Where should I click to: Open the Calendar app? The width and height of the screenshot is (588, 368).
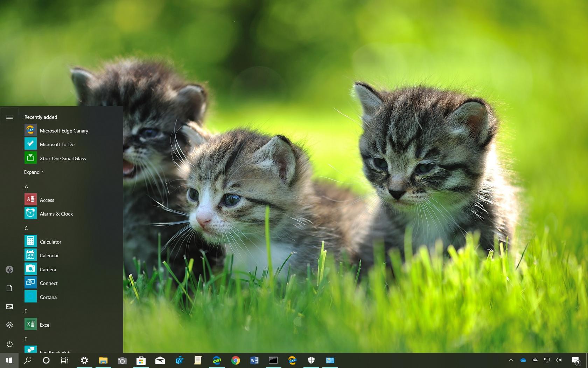point(49,255)
